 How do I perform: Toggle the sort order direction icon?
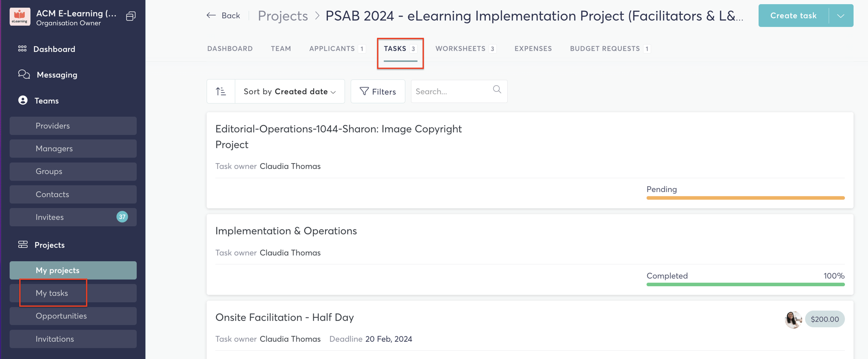point(221,91)
